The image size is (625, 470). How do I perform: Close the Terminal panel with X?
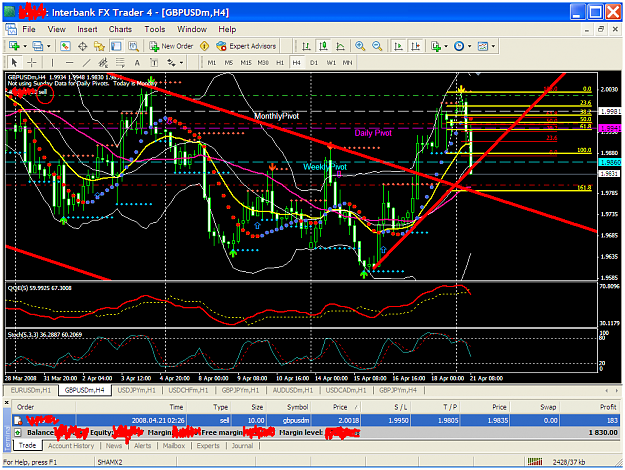[x=7, y=403]
